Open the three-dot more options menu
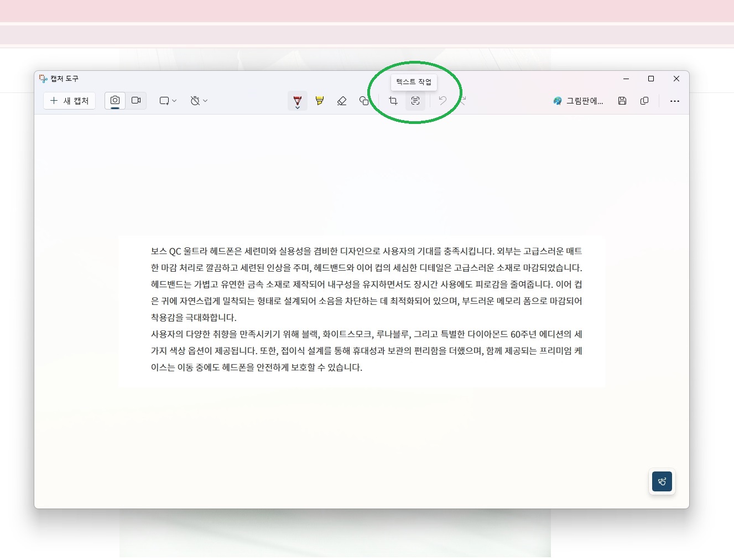This screenshot has width=734, height=560. point(675,101)
